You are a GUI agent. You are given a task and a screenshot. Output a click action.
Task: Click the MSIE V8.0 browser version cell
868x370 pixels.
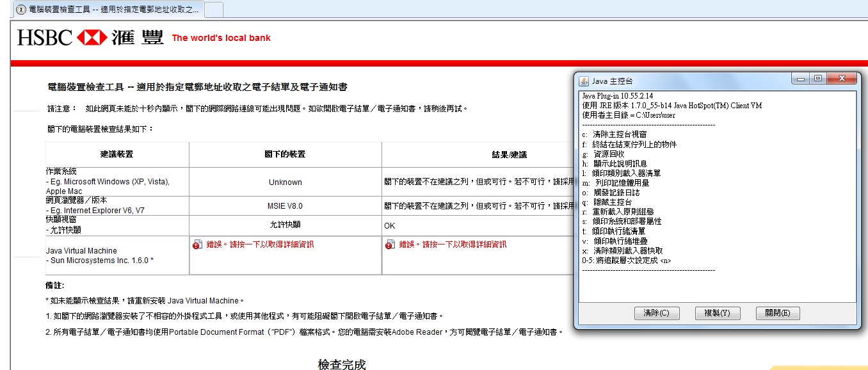click(285, 205)
